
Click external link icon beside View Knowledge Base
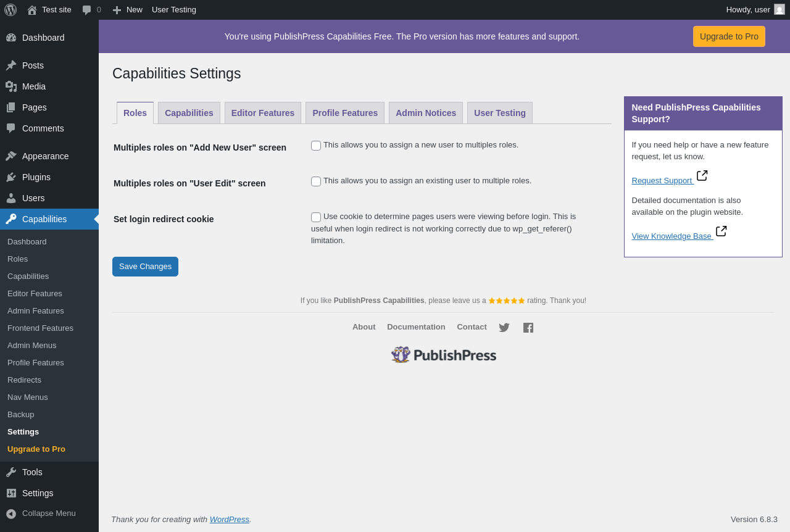coord(721,231)
